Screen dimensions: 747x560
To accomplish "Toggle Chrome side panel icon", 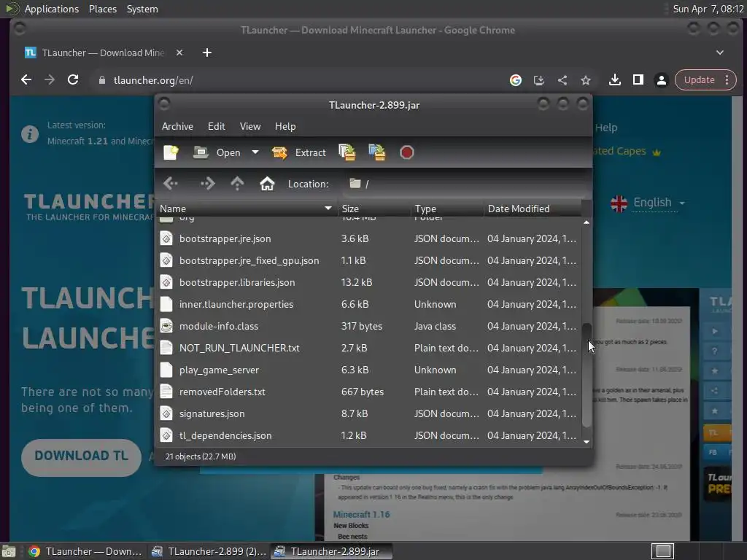I will [638, 80].
